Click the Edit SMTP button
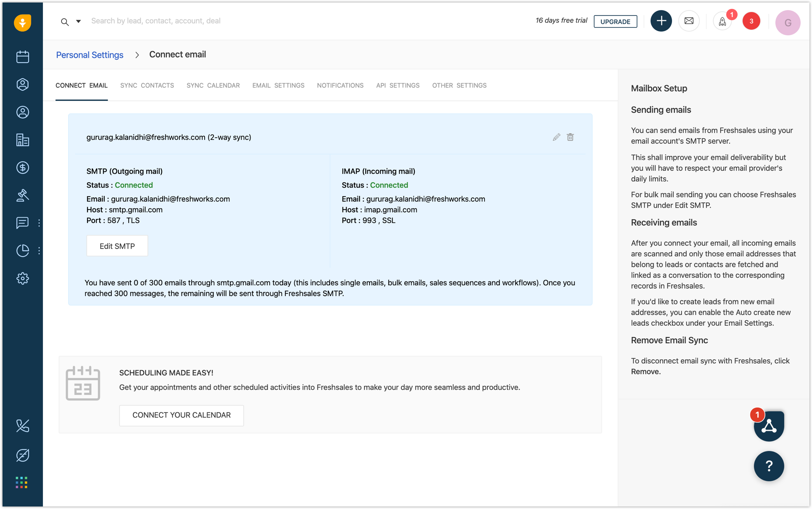This screenshot has height=509, width=812. [x=117, y=246]
